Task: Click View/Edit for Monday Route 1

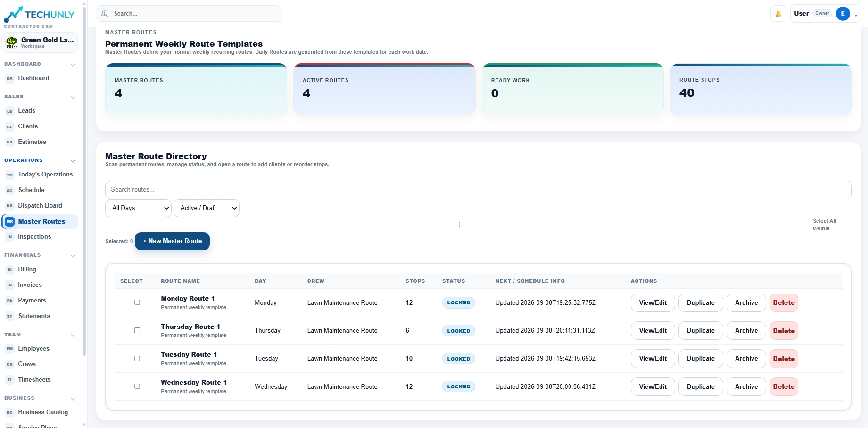Action: tap(653, 303)
